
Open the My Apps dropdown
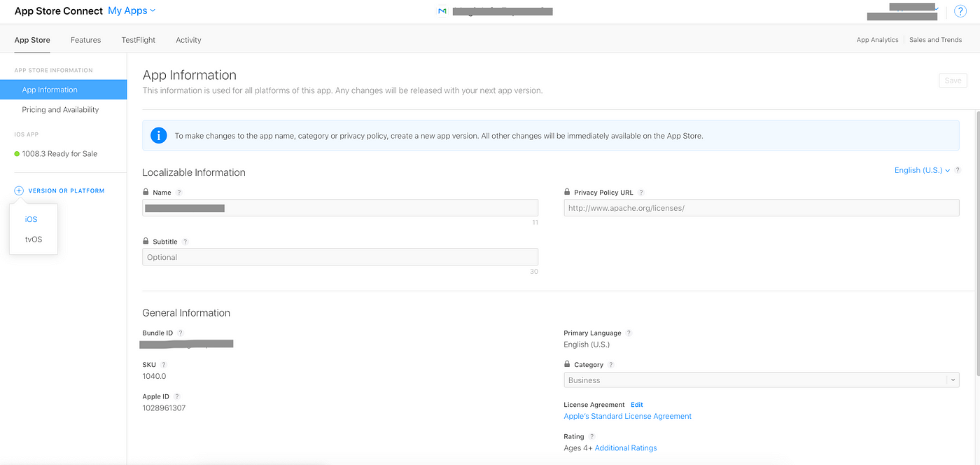(x=132, y=11)
